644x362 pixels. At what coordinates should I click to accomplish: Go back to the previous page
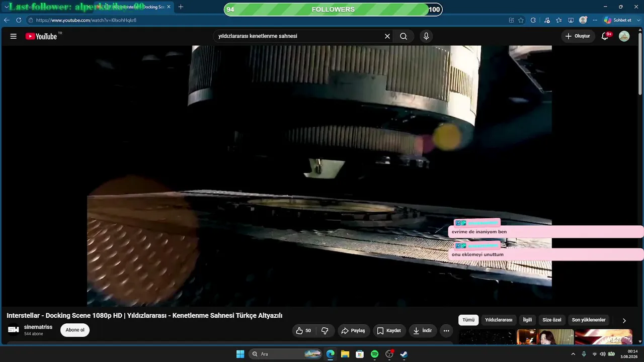(x=7, y=20)
